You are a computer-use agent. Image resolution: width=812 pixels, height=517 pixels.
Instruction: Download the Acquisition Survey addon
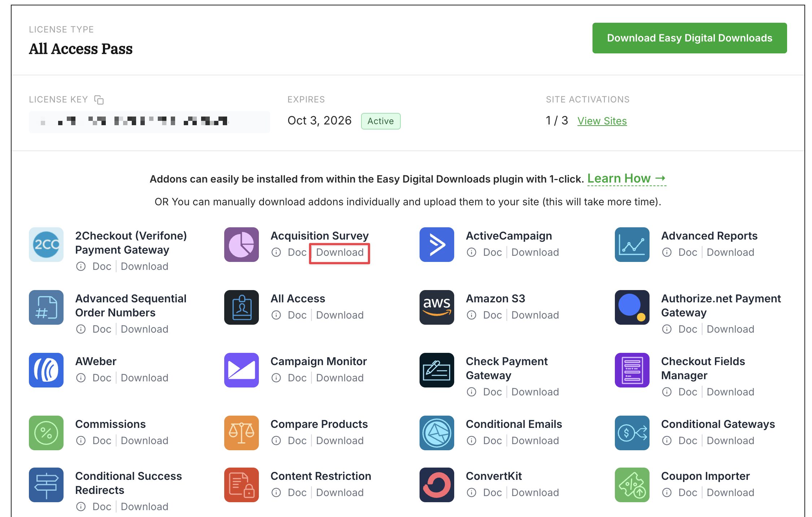click(x=340, y=252)
